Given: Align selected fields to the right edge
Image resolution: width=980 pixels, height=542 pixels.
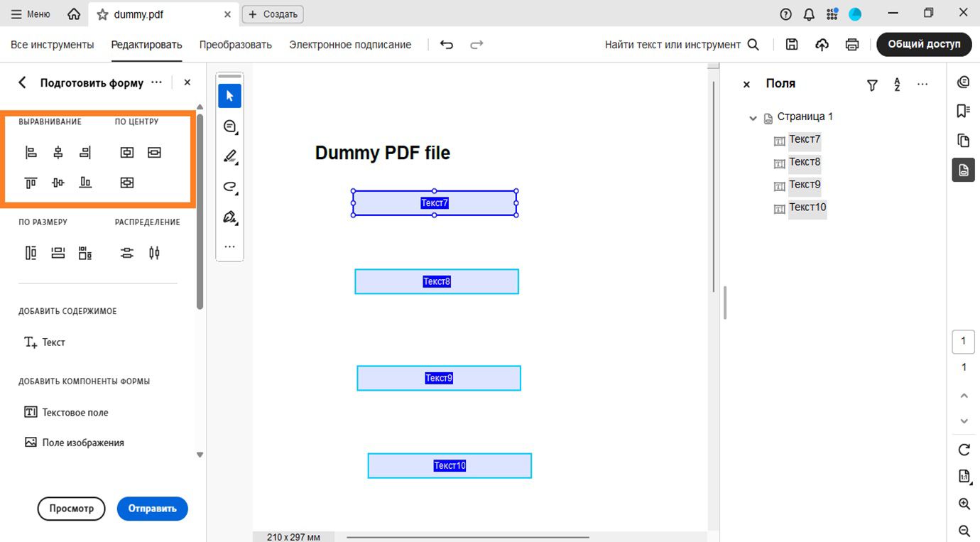Looking at the screenshot, I should (85, 152).
